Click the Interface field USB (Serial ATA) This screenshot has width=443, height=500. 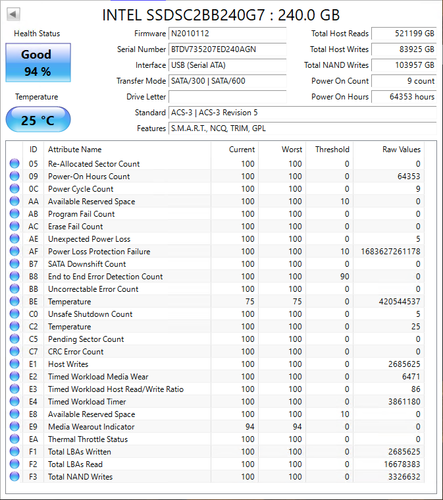click(227, 65)
